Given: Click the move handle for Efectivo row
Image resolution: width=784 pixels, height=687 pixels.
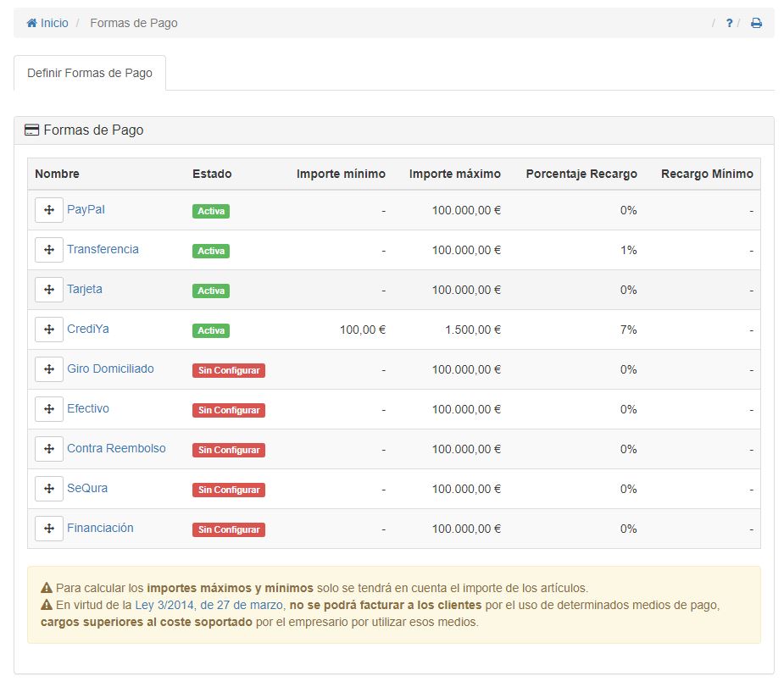Looking at the screenshot, I should (49, 409).
